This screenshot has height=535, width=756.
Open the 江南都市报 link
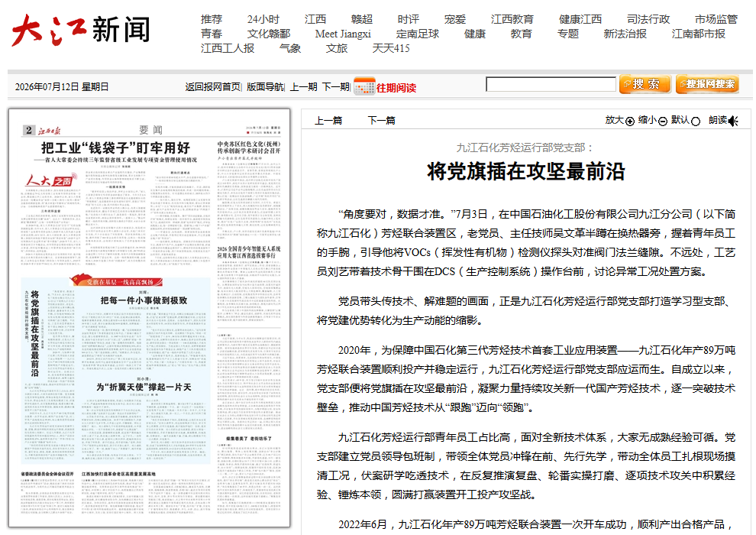tap(699, 34)
